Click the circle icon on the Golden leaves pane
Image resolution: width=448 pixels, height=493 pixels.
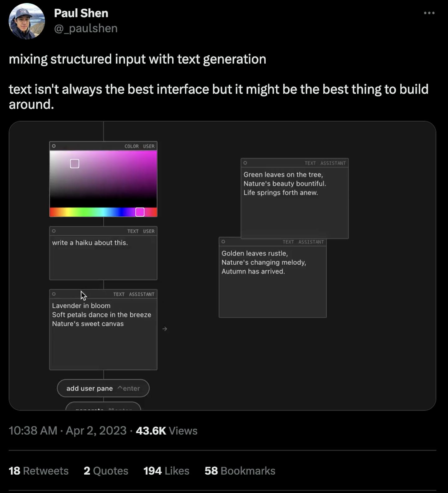point(223,242)
